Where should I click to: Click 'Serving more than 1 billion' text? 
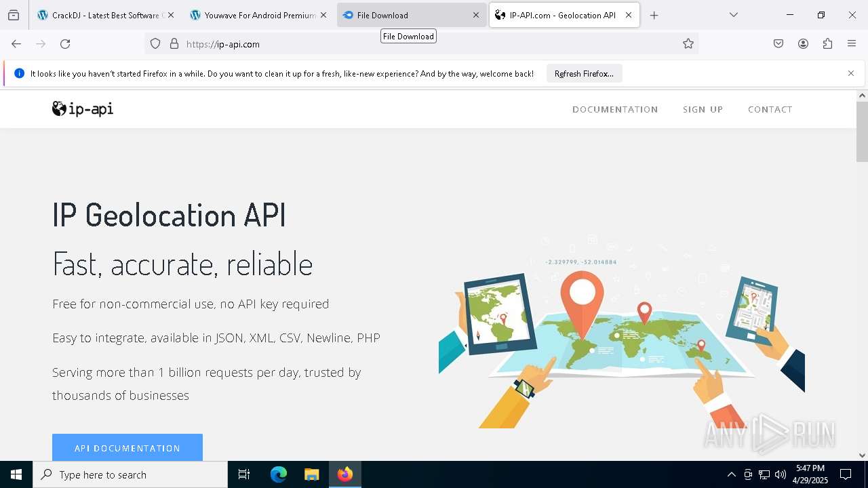click(207, 384)
